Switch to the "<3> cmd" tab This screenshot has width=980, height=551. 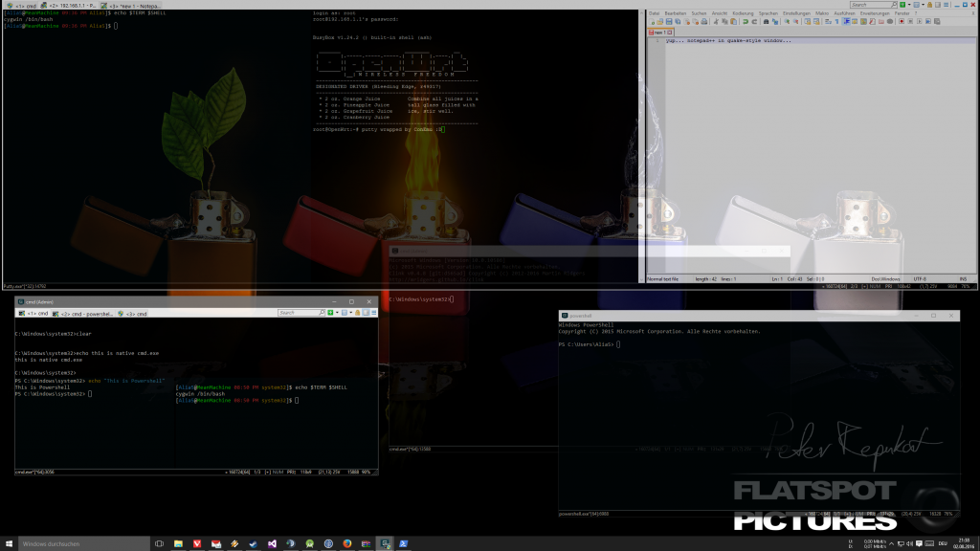point(132,315)
